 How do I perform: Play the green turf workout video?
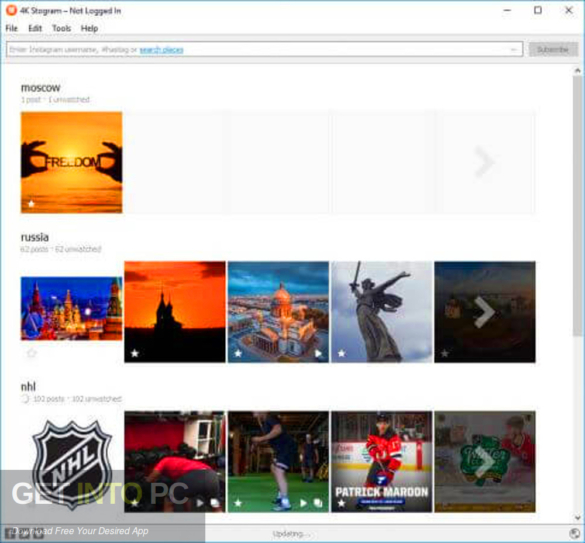304,503
